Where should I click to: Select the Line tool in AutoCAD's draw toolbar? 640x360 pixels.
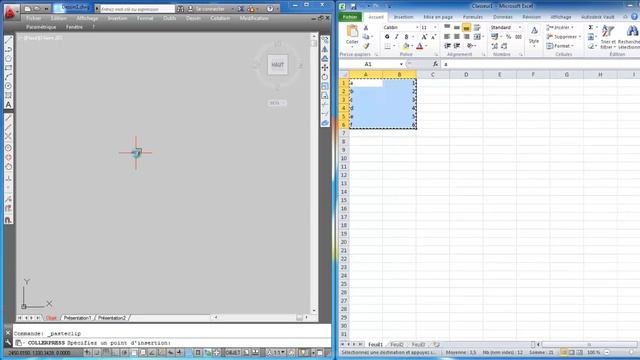[8, 40]
